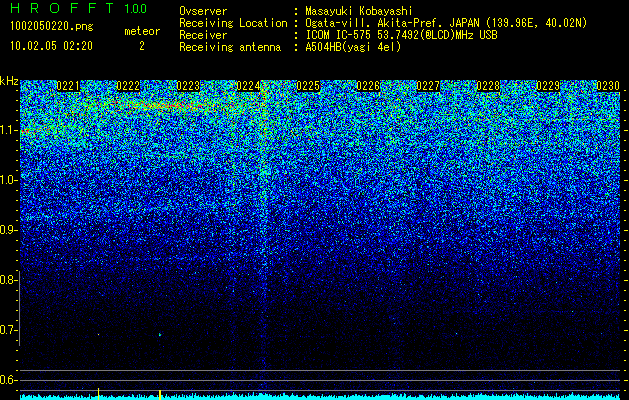The height and width of the screenshot is (400, 629).
Task: Click the Ovserver field label
Action: (203, 11)
